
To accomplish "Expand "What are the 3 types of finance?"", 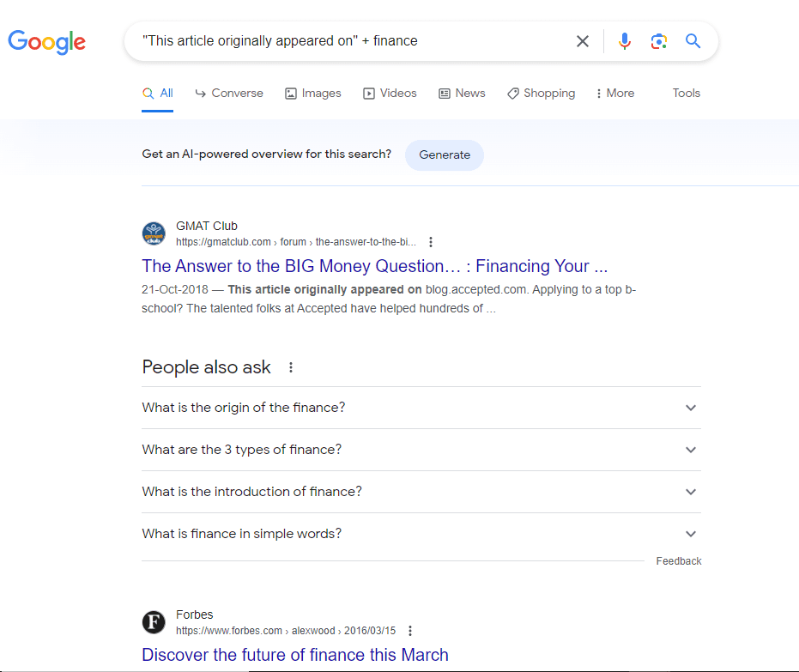I will (x=421, y=450).
